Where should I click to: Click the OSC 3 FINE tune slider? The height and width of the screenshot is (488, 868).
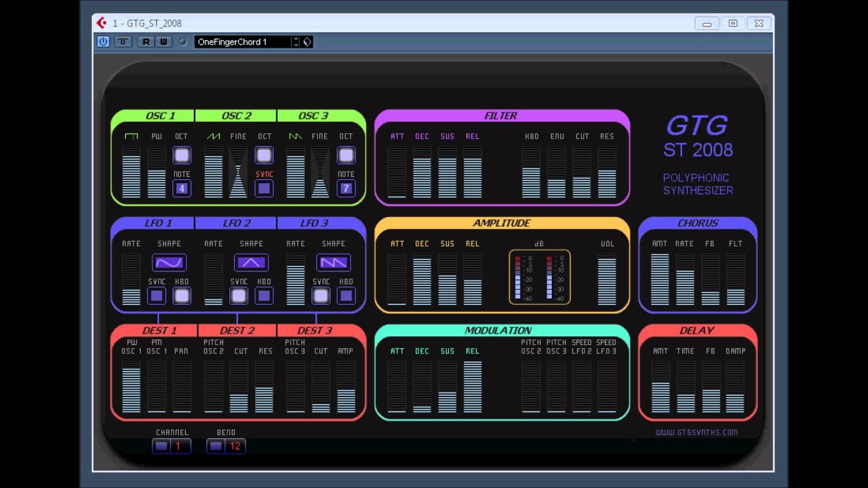320,172
